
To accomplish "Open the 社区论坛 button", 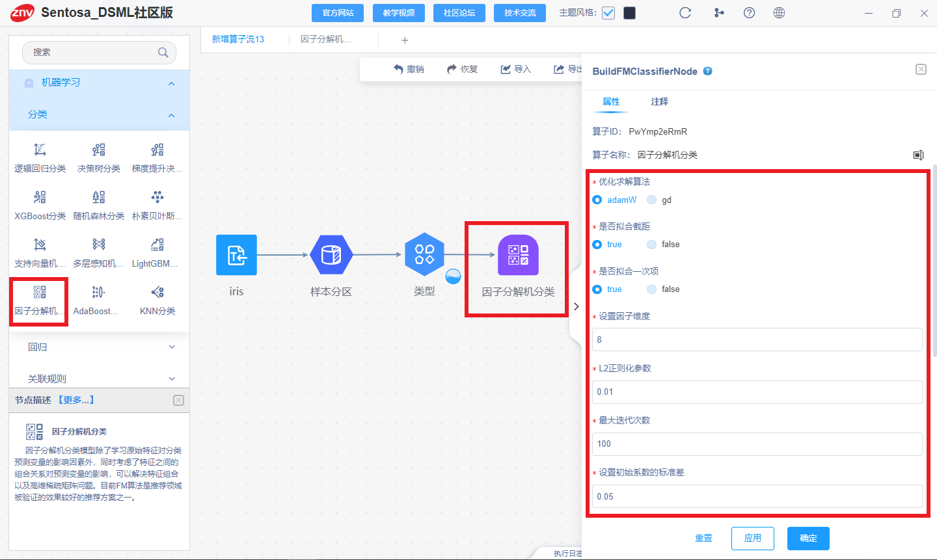I will coord(459,13).
